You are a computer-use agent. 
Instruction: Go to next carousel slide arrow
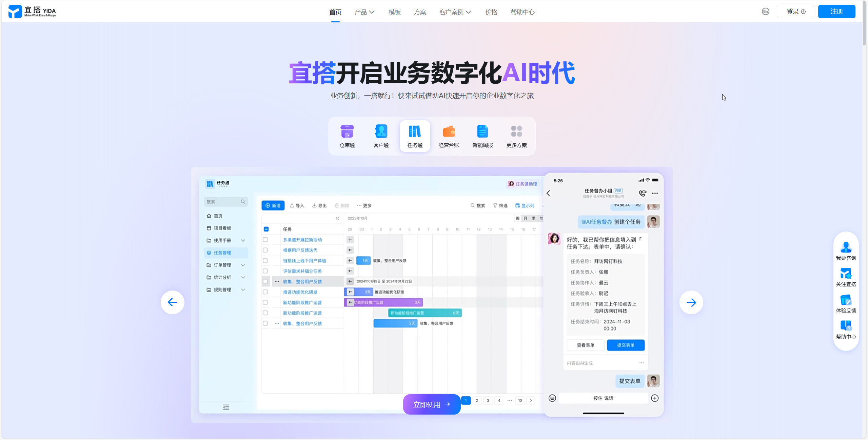691,302
